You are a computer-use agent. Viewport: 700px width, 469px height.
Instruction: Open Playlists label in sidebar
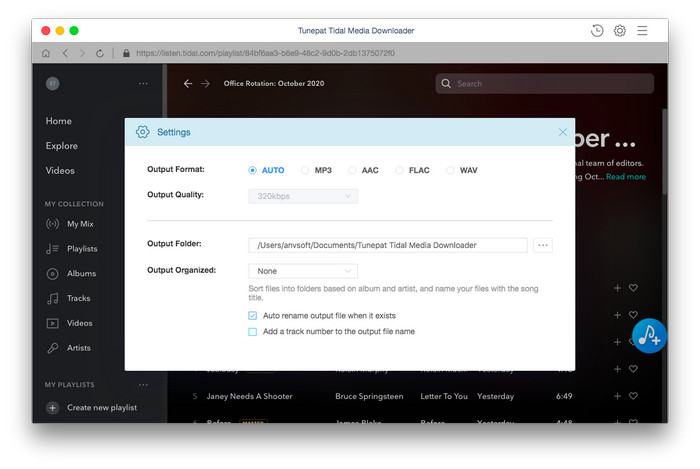pos(82,249)
